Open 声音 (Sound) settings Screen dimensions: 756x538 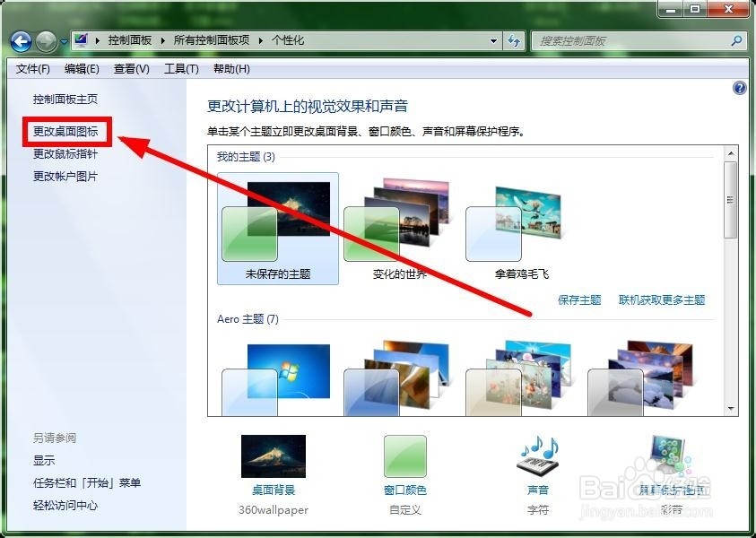[537, 456]
